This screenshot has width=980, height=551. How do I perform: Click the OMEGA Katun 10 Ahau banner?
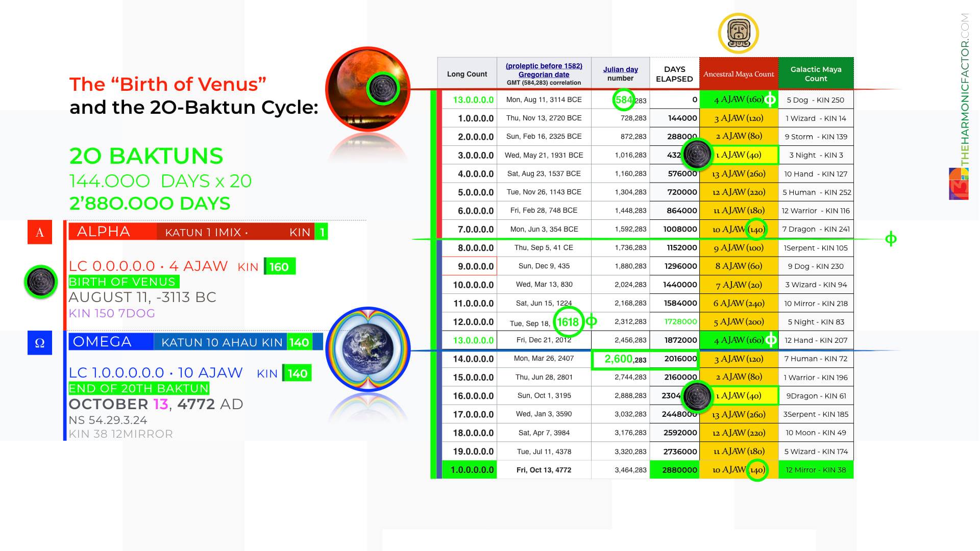pos(196,342)
